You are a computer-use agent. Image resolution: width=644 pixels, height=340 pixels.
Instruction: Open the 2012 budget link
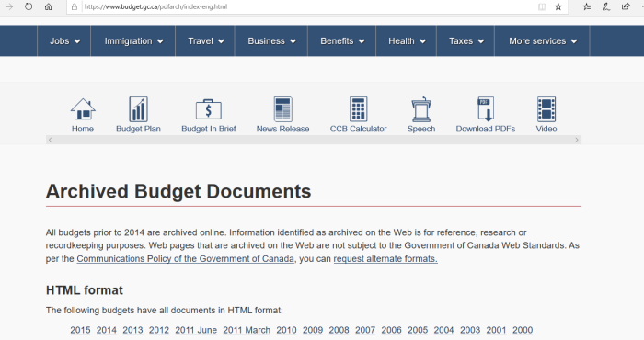click(159, 330)
